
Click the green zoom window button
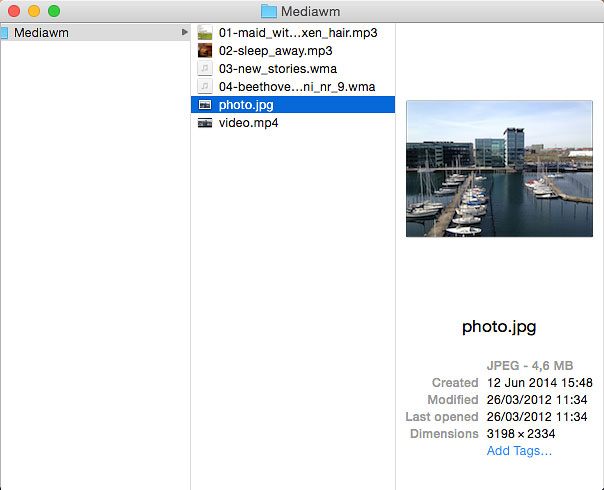tap(54, 11)
